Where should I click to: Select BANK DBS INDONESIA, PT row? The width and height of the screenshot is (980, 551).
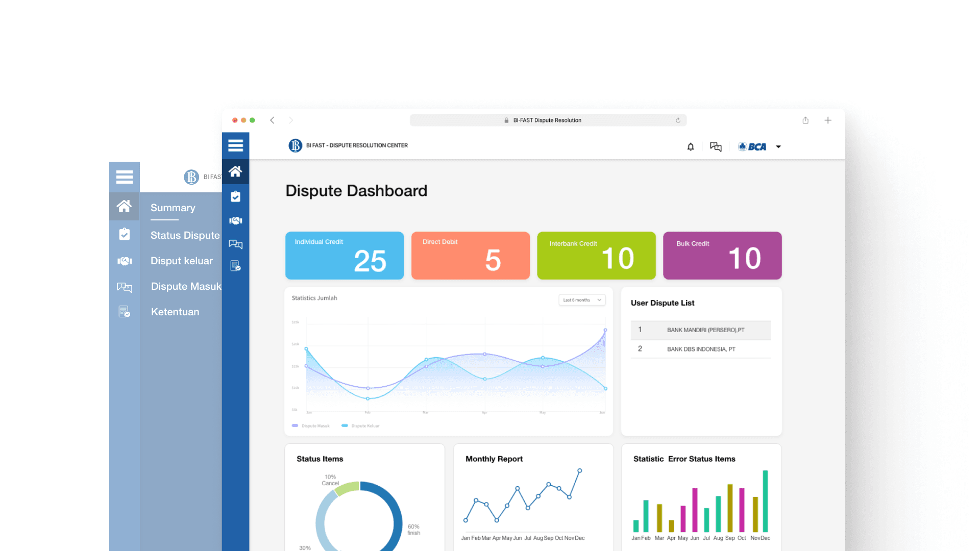(x=701, y=349)
